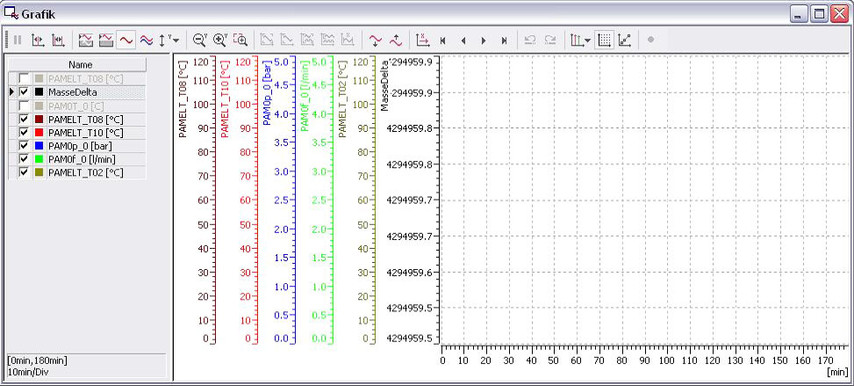Click the move curve up icon
Screen dimensions: 854x386
(395, 40)
